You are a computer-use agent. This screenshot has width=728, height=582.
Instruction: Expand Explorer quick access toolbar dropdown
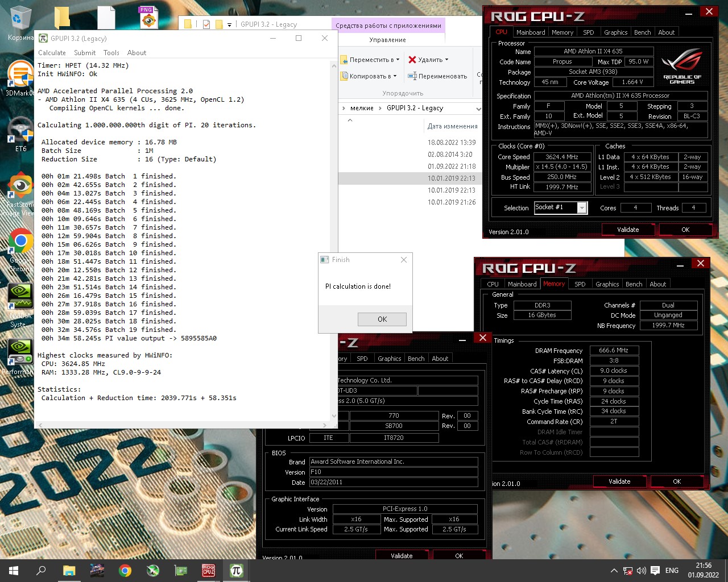(229, 24)
